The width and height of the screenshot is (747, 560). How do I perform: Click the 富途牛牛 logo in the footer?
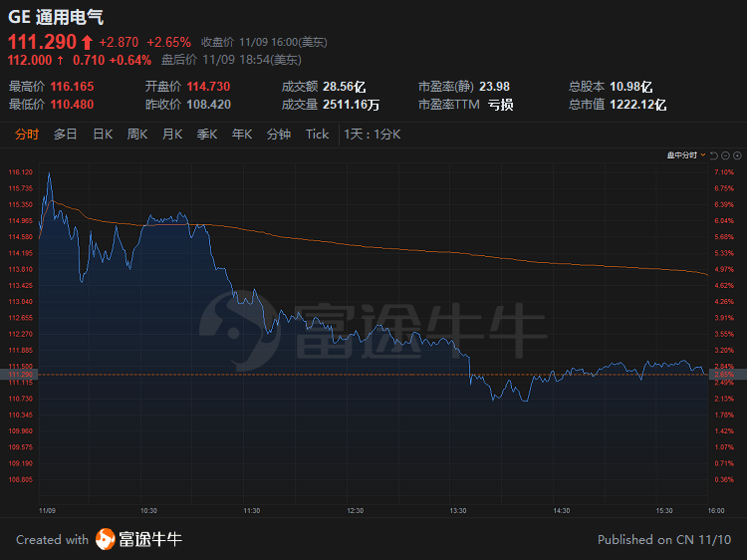point(138,539)
